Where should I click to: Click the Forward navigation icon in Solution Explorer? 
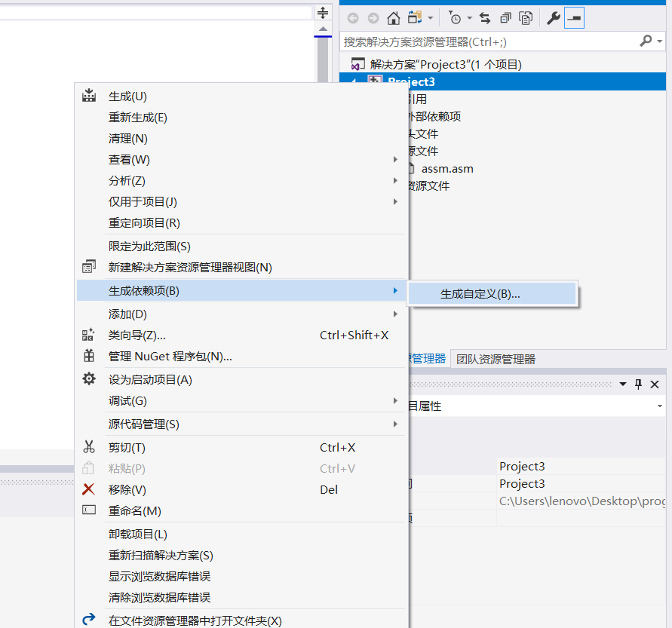[373, 18]
